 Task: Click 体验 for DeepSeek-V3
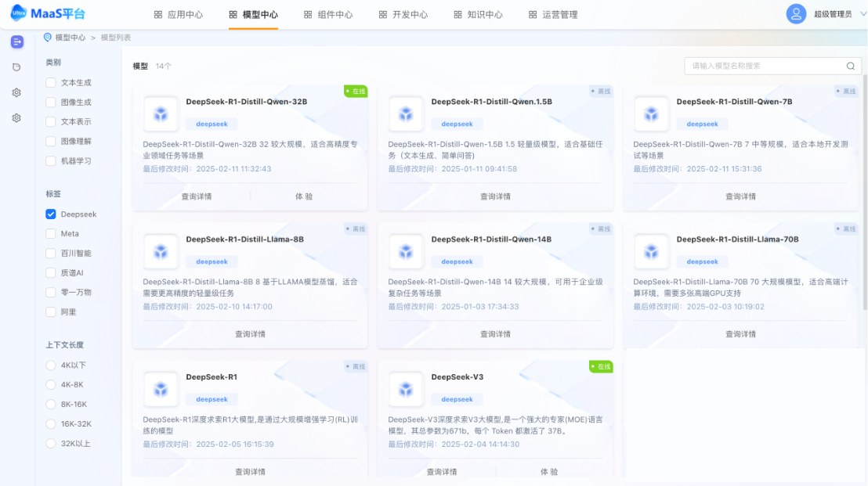549,472
